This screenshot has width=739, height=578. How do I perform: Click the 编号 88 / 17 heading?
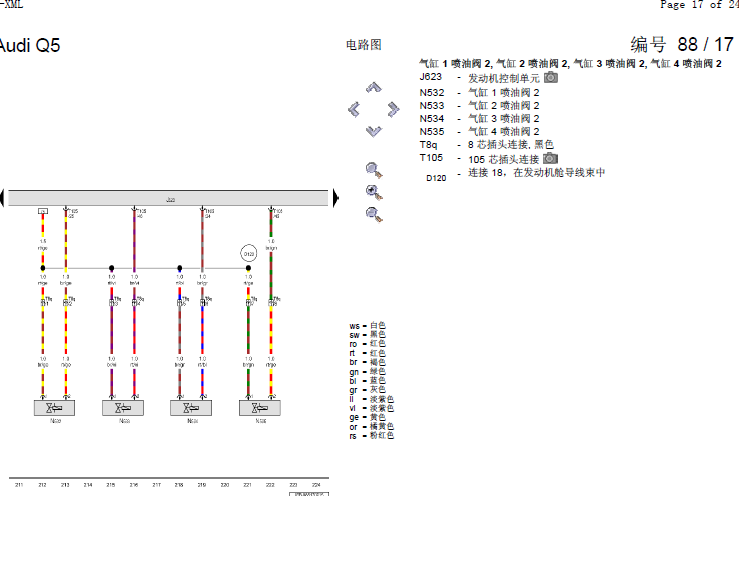(682, 45)
